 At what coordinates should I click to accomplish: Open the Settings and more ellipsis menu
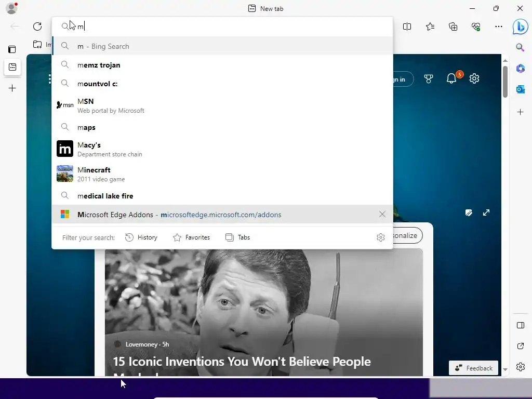coord(498,26)
